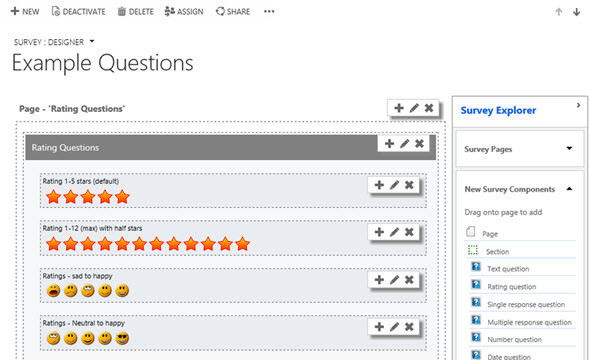Go to previous record with up arrow
This screenshot has height=360, width=590.
click(x=559, y=12)
